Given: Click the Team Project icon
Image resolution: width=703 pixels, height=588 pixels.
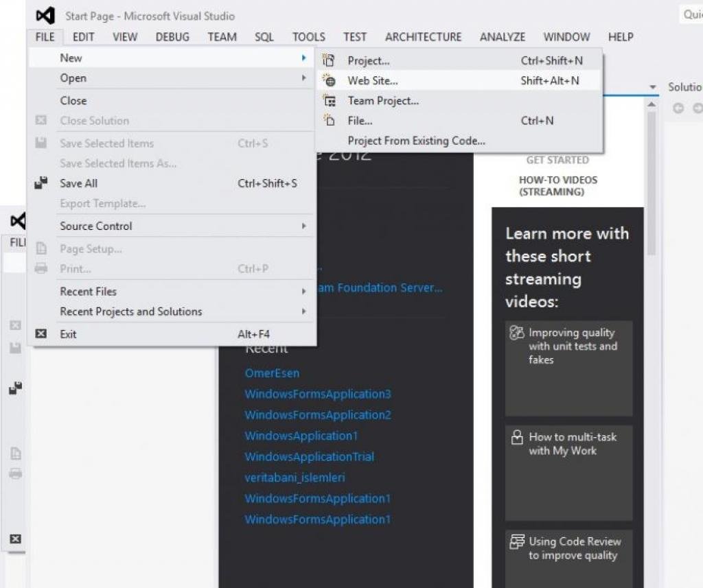Looking at the screenshot, I should 330,100.
